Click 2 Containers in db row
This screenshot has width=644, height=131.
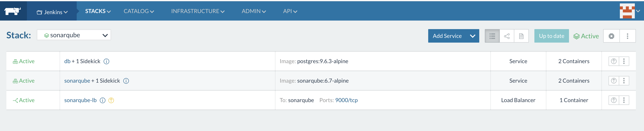click(574, 61)
